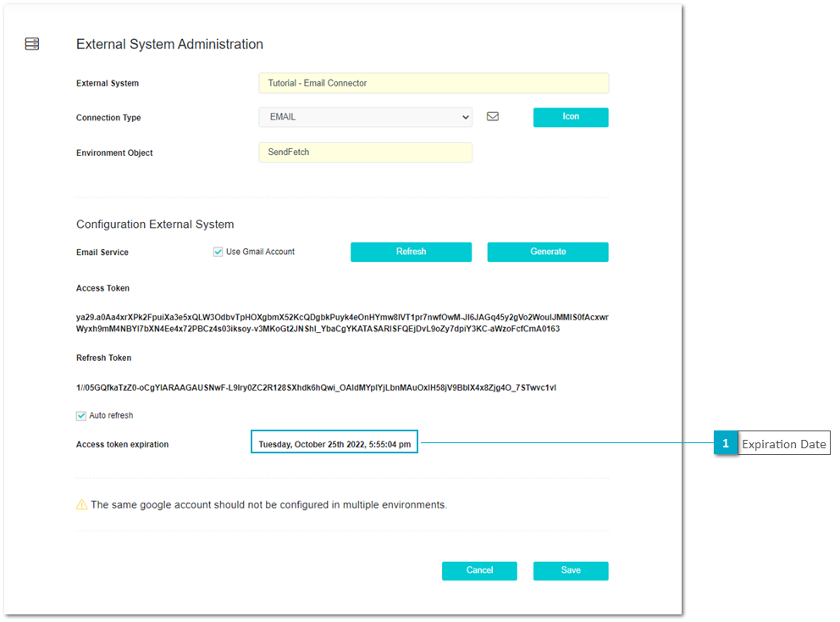Click the External System label
The image size is (840, 622).
108,83
